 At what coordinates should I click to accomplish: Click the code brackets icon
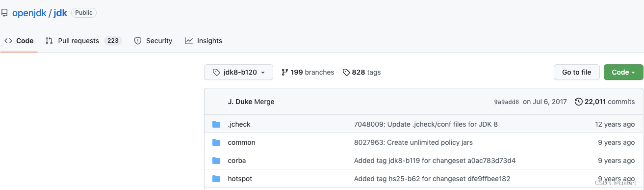click(x=8, y=41)
